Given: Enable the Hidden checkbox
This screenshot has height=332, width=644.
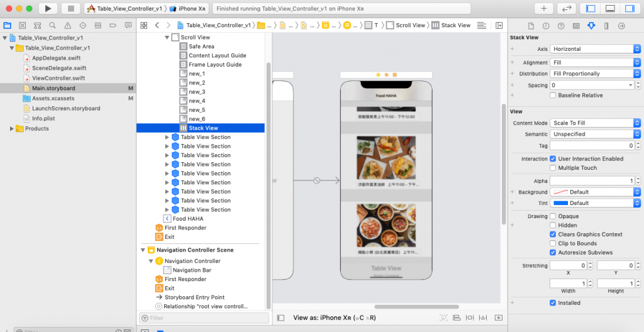Looking at the screenshot, I should point(553,225).
